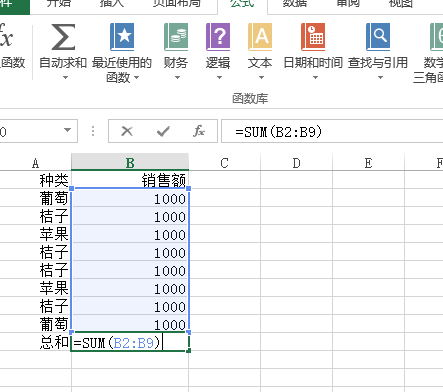Screen dimensions: 443x392
Task: Click the first 苹果 cell in column A
Action: pyautogui.click(x=36, y=234)
